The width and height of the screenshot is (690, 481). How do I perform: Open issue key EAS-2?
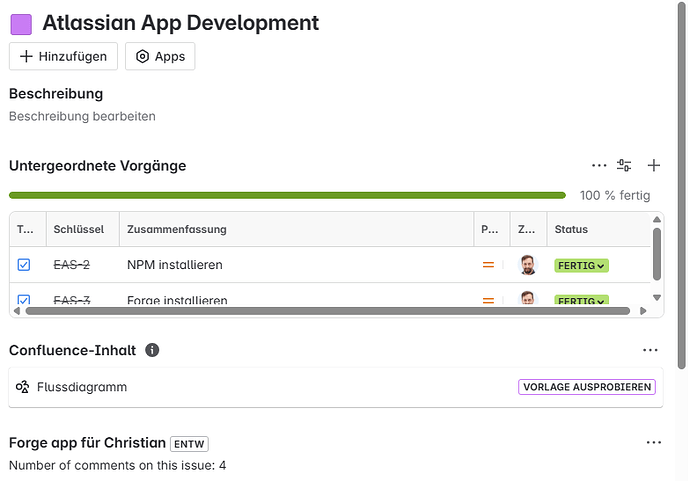pos(72,265)
